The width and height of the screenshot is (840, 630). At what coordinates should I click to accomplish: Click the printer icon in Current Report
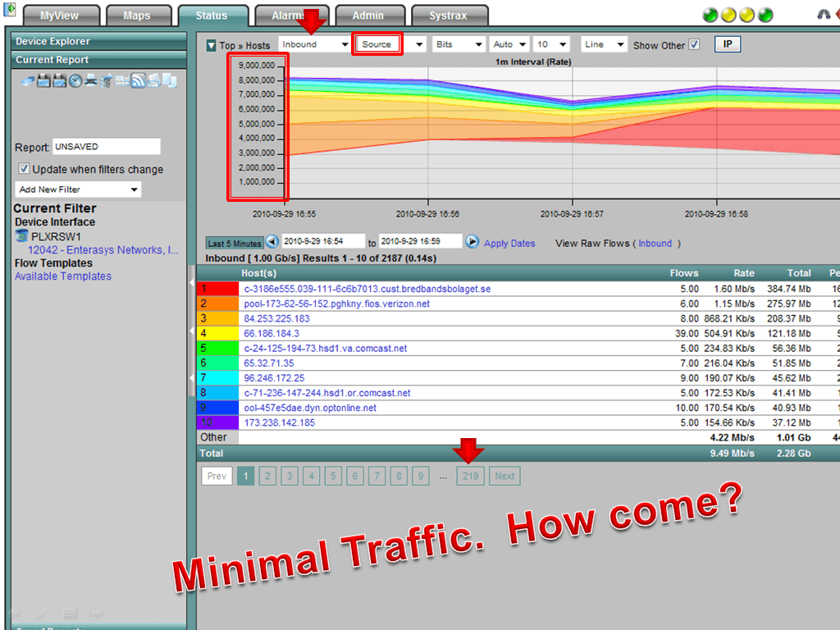91,81
